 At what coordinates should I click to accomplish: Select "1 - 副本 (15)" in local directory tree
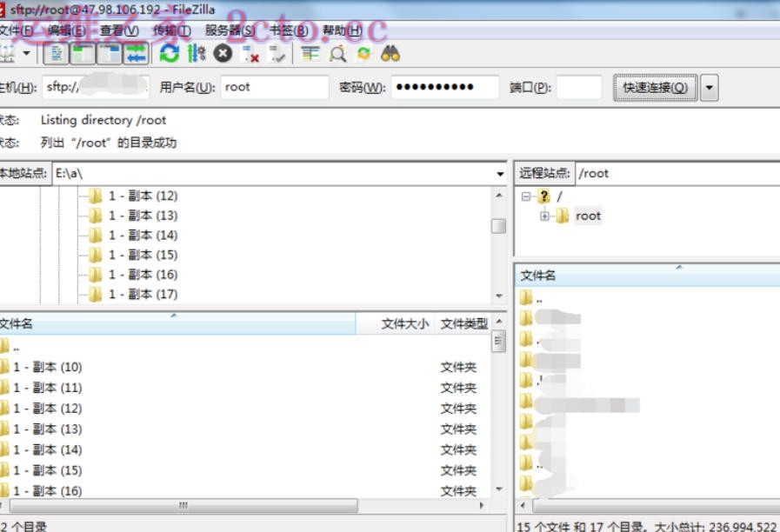pos(143,255)
